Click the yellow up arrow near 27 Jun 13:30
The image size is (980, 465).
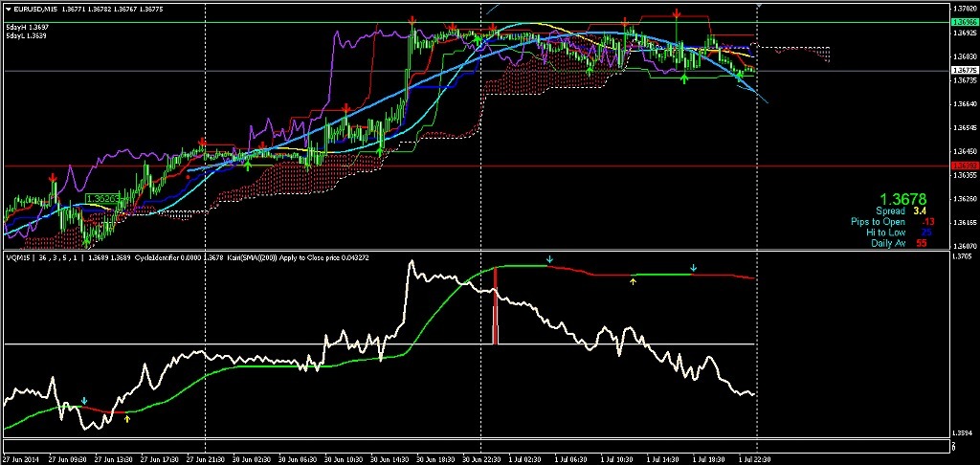pyautogui.click(x=127, y=418)
